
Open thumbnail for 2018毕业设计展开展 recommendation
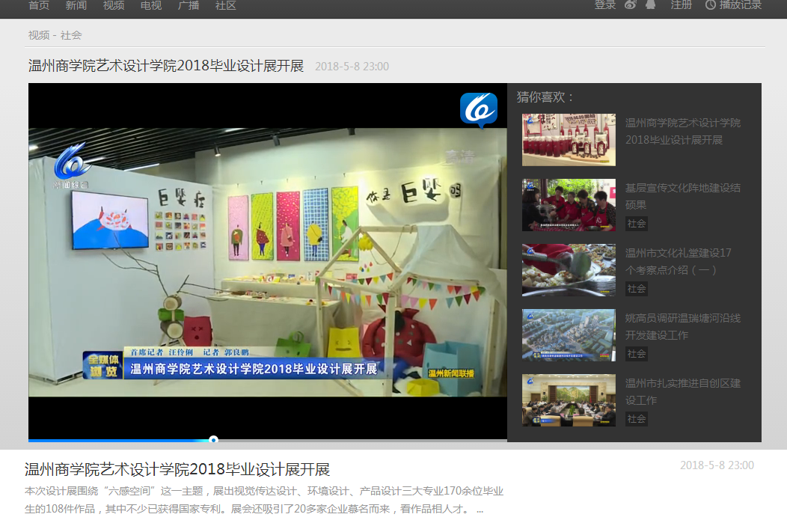(x=569, y=139)
